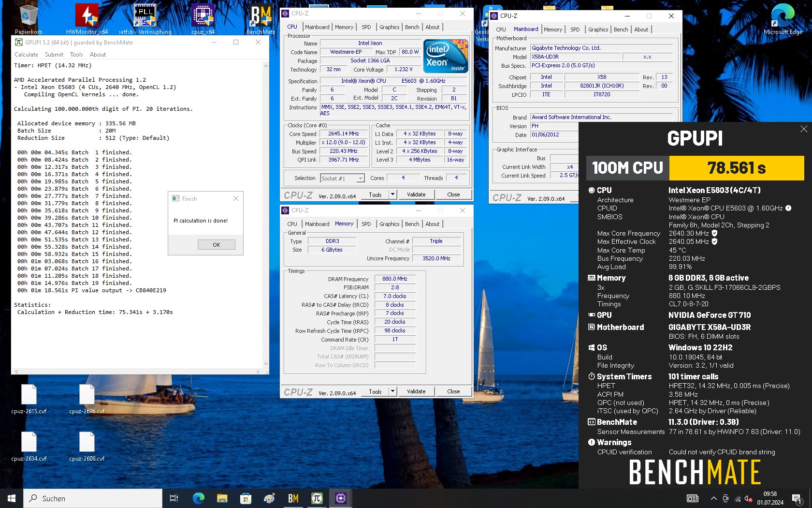Click the Suchen taskbar search box

pyautogui.click(x=93, y=498)
